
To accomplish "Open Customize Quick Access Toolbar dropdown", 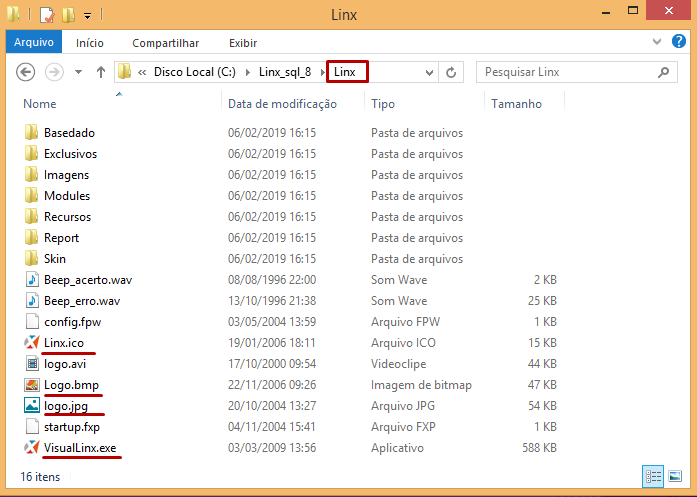I will (x=88, y=16).
